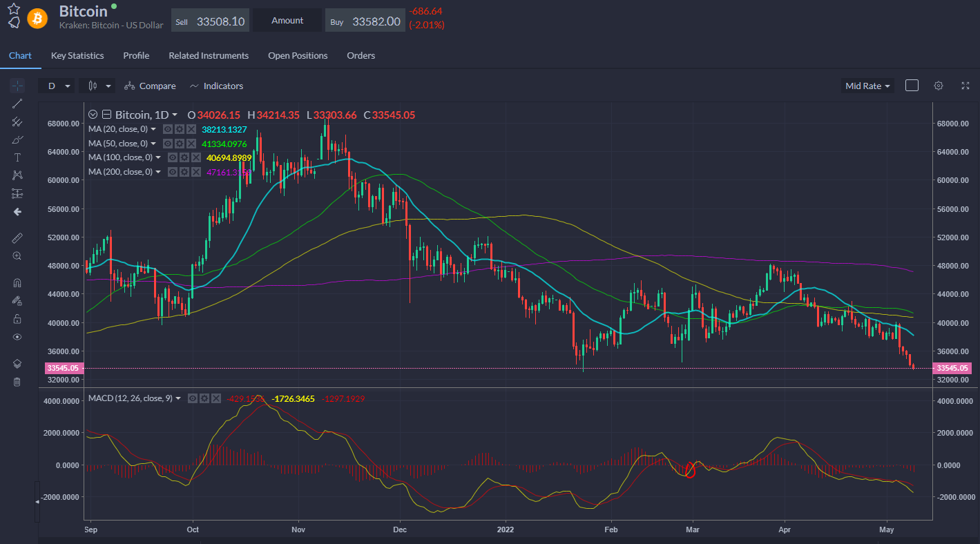
Task: Expand the candlestick chart type dropdown
Action: (x=97, y=86)
